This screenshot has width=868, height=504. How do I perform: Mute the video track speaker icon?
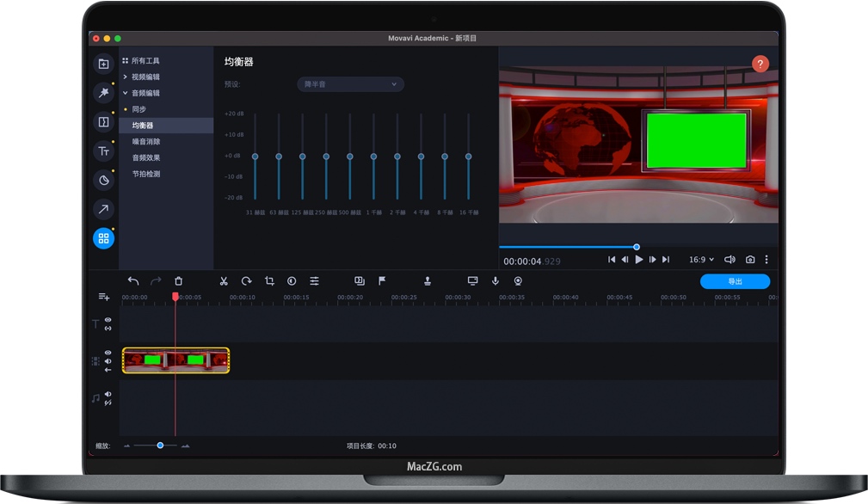click(x=108, y=360)
